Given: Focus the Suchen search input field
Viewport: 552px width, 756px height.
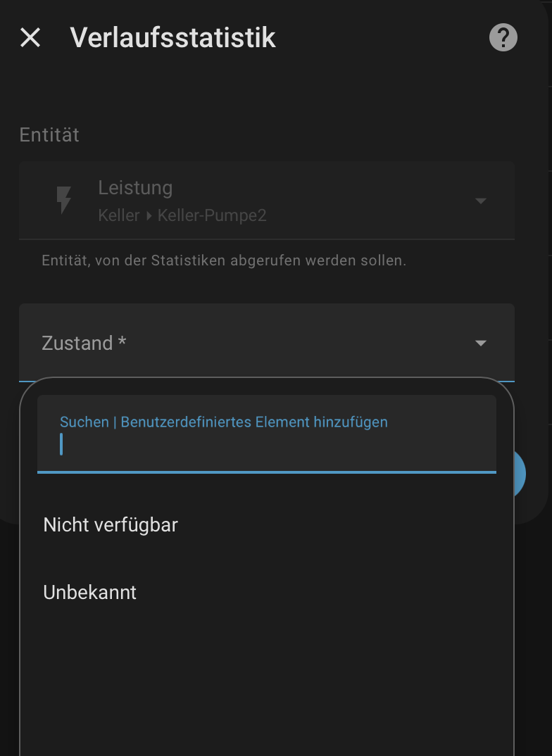Looking at the screenshot, I should tap(267, 434).
